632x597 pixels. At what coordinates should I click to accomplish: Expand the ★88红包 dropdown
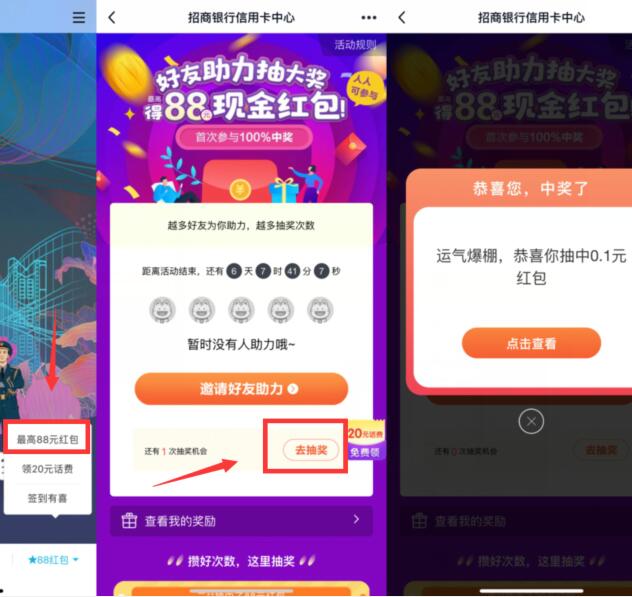(53, 560)
